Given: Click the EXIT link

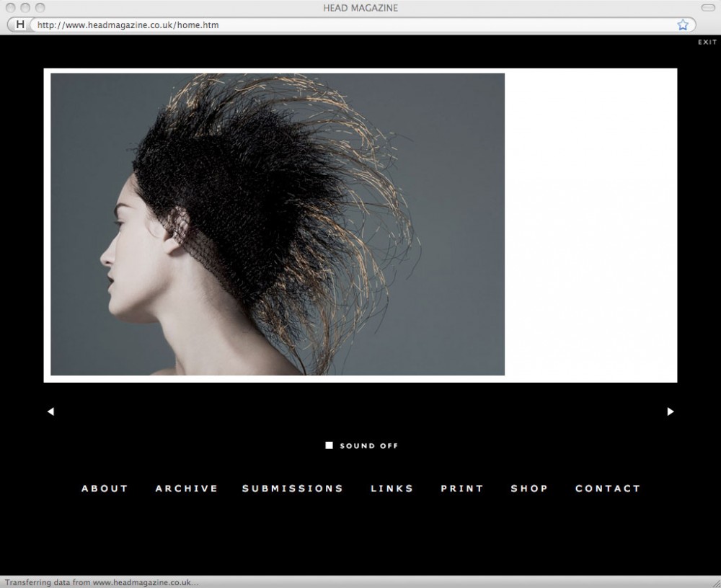Looking at the screenshot, I should pos(707,42).
